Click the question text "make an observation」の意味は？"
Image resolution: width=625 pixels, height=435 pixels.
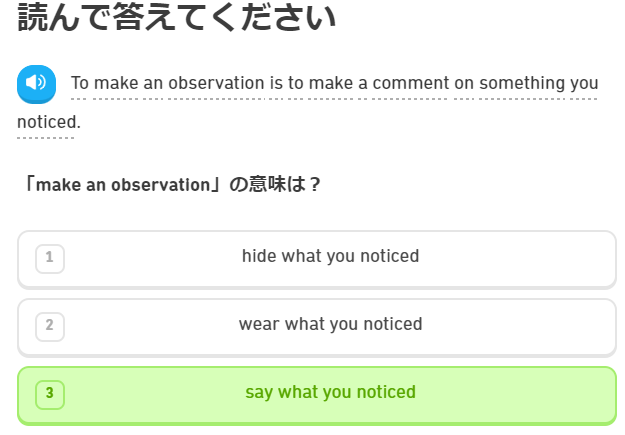tap(170, 185)
